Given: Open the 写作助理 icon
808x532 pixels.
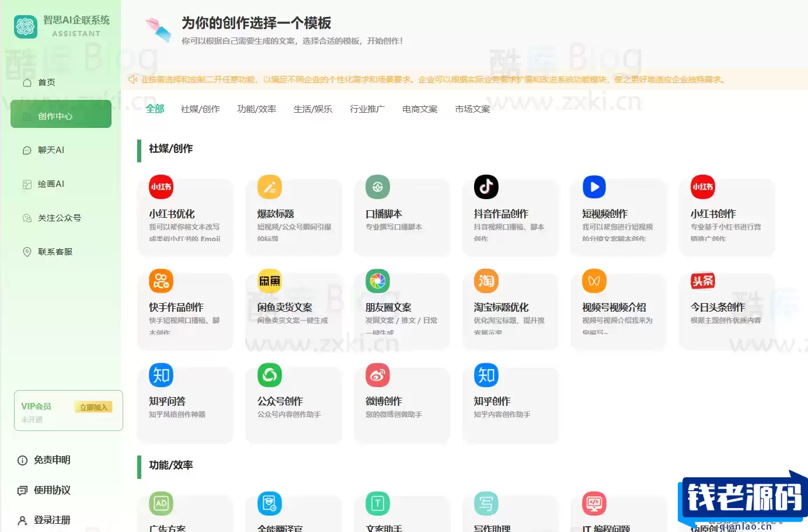Looking at the screenshot, I should coord(486,503).
